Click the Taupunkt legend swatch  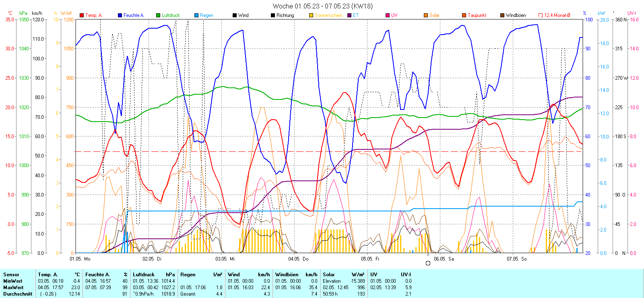[x=464, y=15]
